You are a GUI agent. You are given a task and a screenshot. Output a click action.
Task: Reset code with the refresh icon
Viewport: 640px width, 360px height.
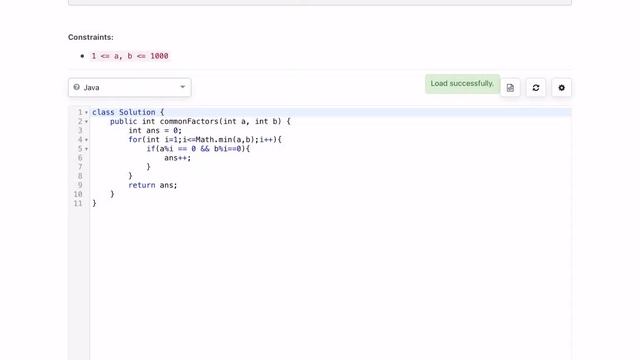536,88
